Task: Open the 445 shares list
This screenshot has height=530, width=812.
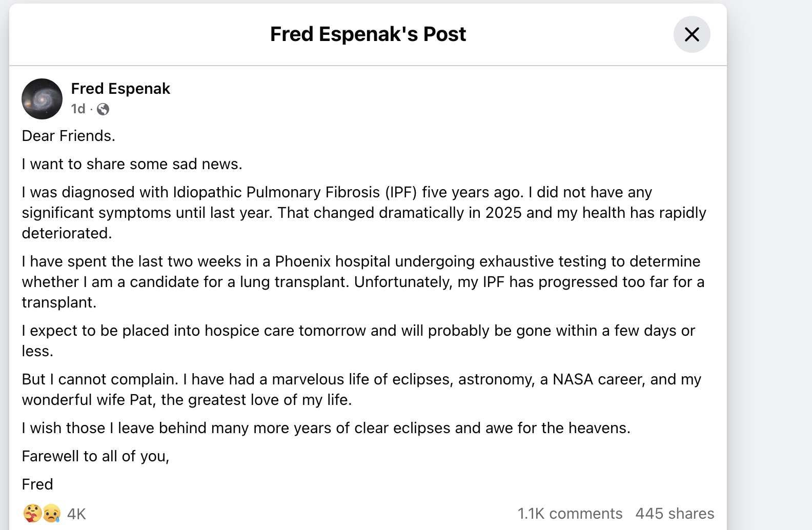Action: click(675, 514)
